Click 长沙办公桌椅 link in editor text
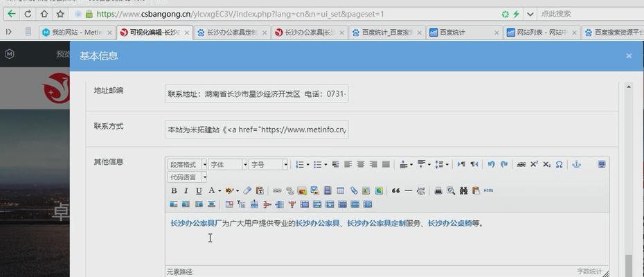 [449, 224]
